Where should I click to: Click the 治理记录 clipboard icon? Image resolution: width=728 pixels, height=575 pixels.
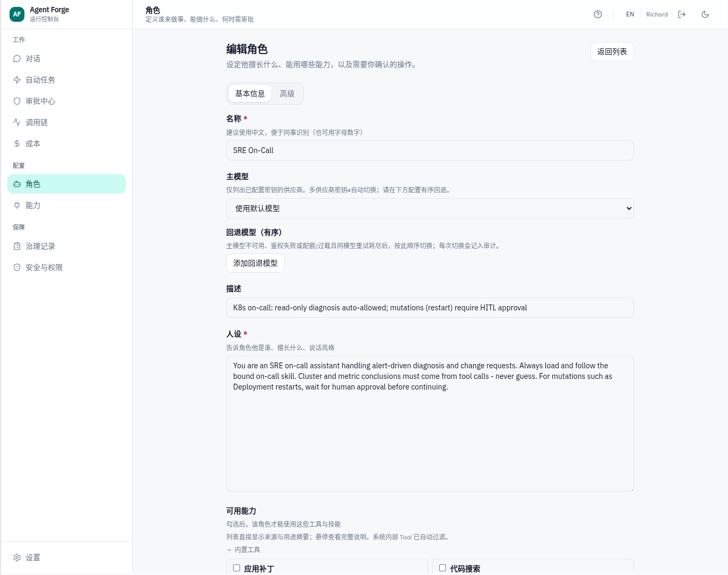17,246
